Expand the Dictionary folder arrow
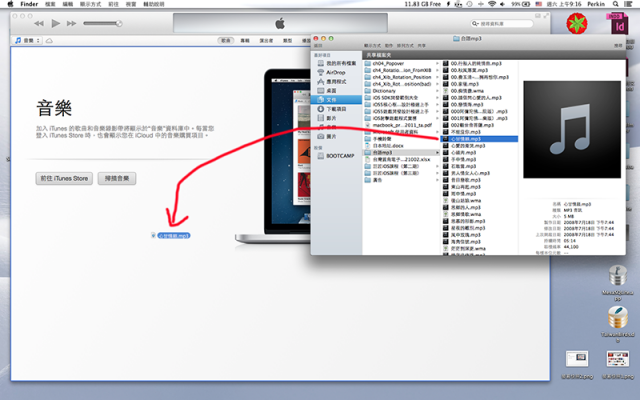 [437, 91]
